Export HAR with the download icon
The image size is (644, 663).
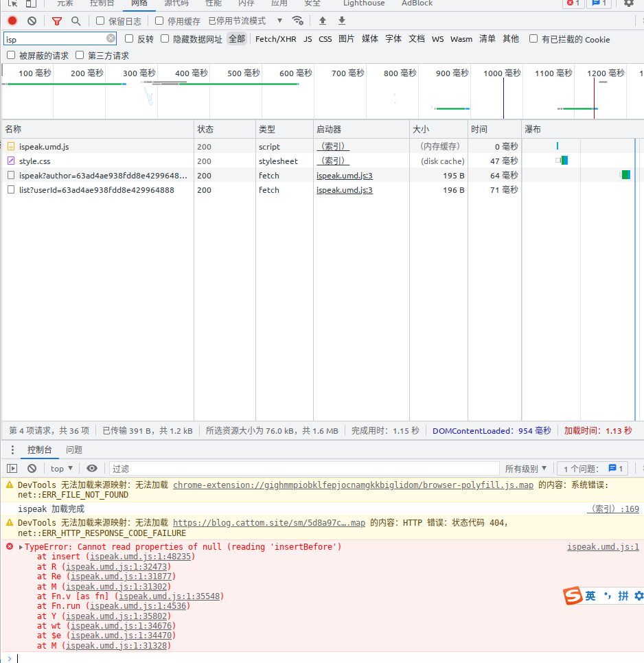[341, 21]
